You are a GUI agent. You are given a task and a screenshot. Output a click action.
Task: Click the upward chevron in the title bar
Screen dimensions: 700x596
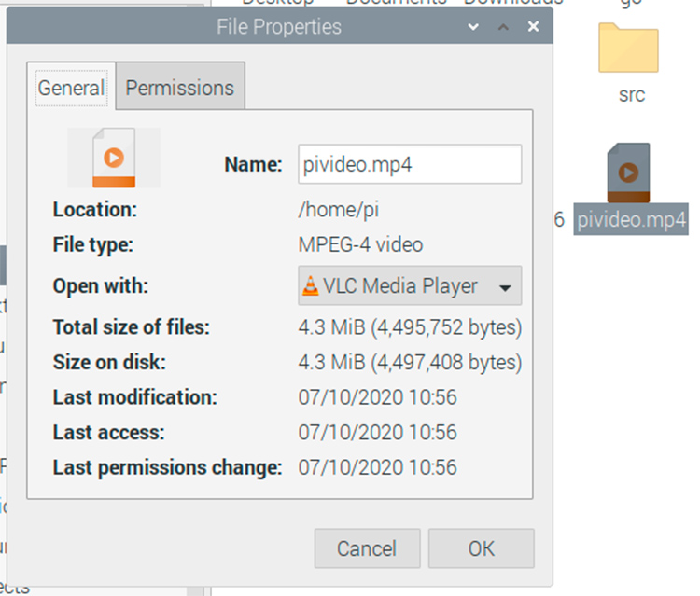[504, 27]
